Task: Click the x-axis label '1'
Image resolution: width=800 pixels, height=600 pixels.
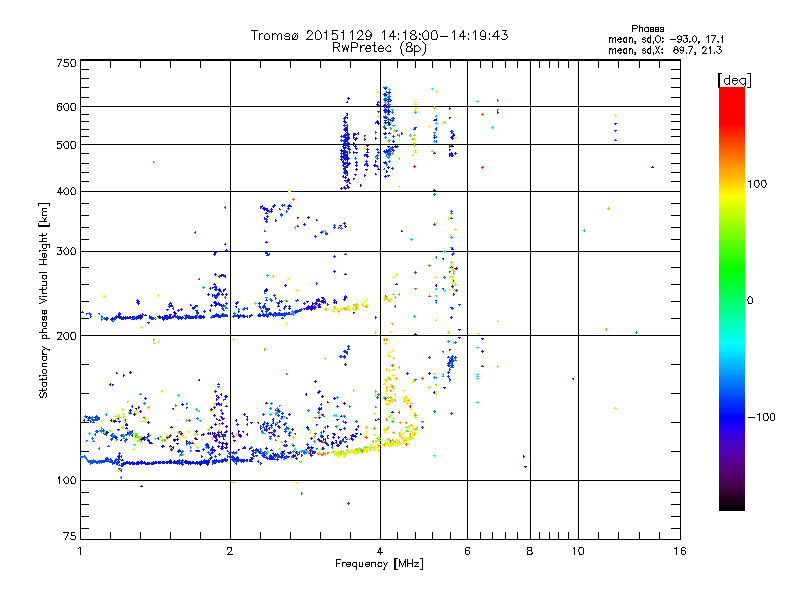Action: [80, 551]
